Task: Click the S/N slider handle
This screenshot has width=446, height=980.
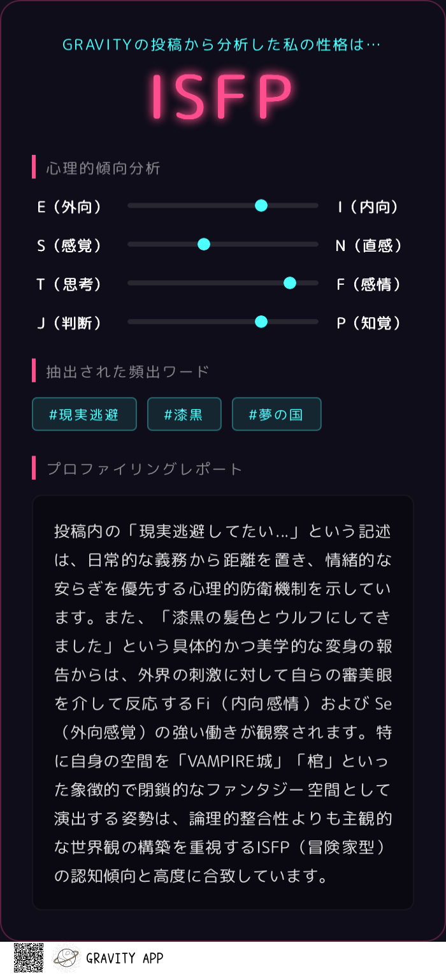Action: (204, 244)
